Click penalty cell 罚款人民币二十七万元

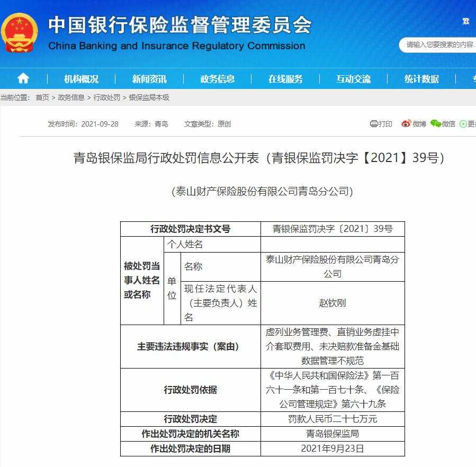pyautogui.click(x=333, y=419)
